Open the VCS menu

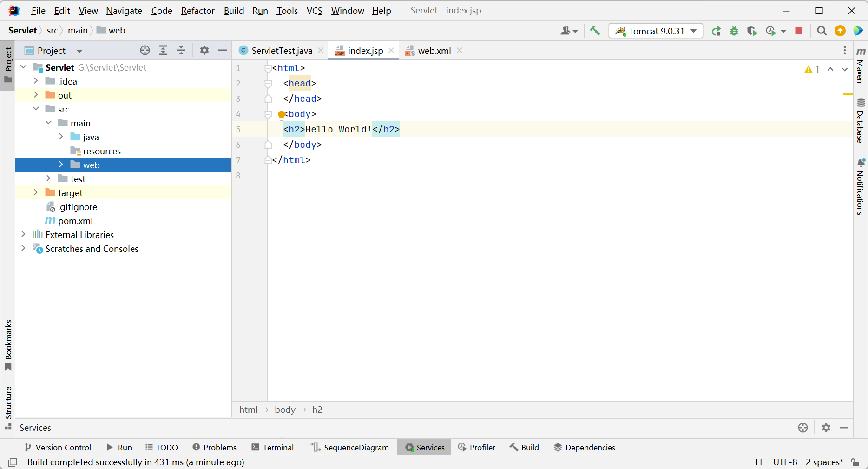click(315, 11)
